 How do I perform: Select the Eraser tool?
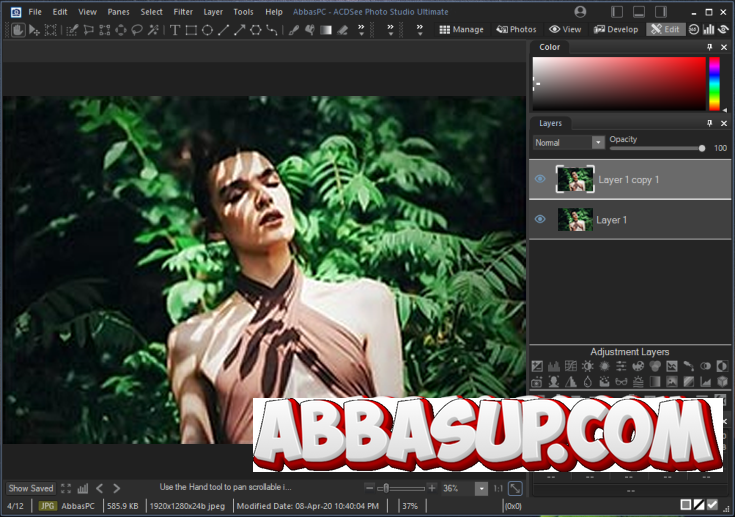pos(342,30)
